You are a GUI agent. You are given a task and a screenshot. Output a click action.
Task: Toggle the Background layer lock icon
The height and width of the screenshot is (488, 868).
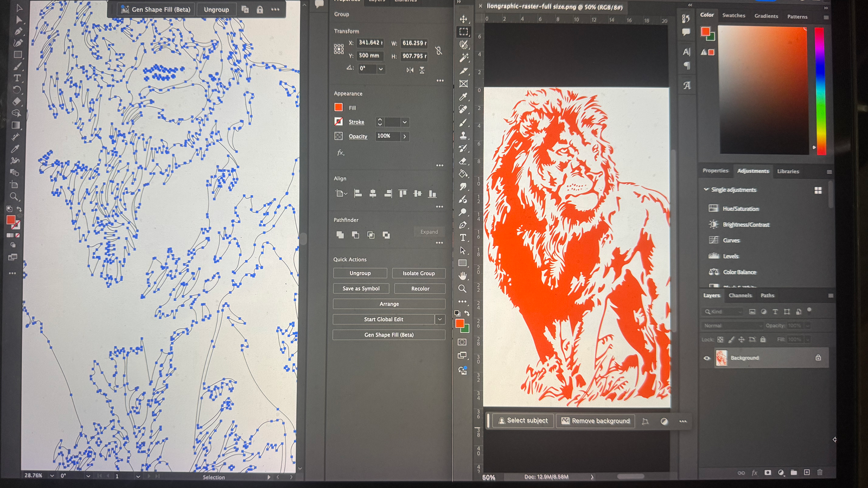pos(818,358)
